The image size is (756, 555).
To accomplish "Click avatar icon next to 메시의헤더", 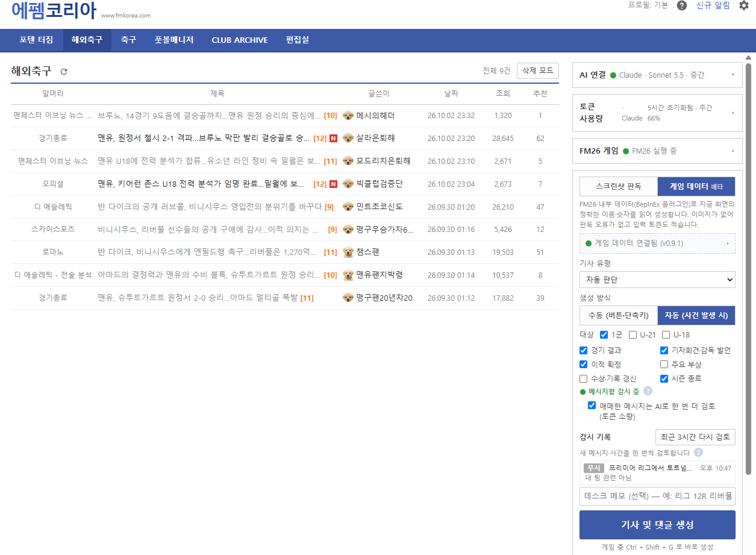I will click(x=348, y=116).
